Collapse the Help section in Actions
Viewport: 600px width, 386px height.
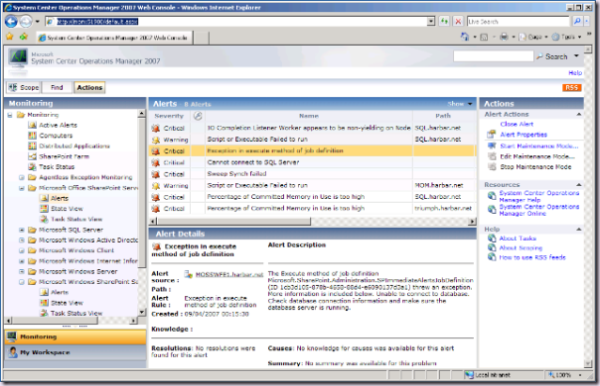click(x=579, y=229)
